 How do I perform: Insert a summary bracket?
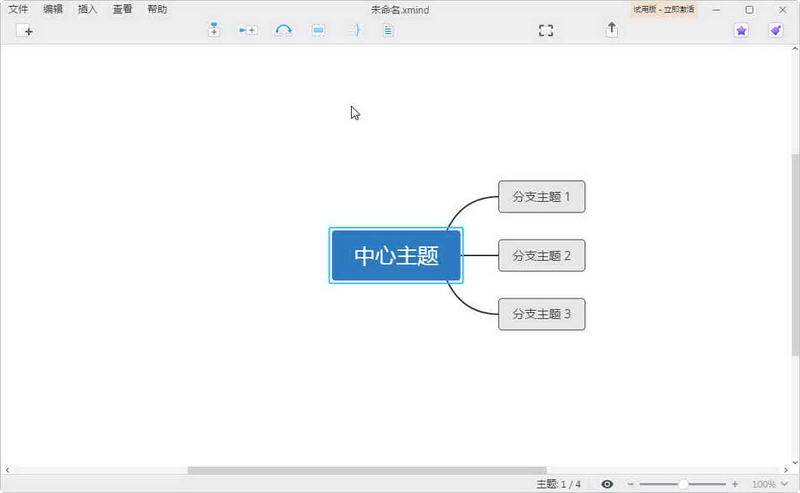pyautogui.click(x=355, y=30)
